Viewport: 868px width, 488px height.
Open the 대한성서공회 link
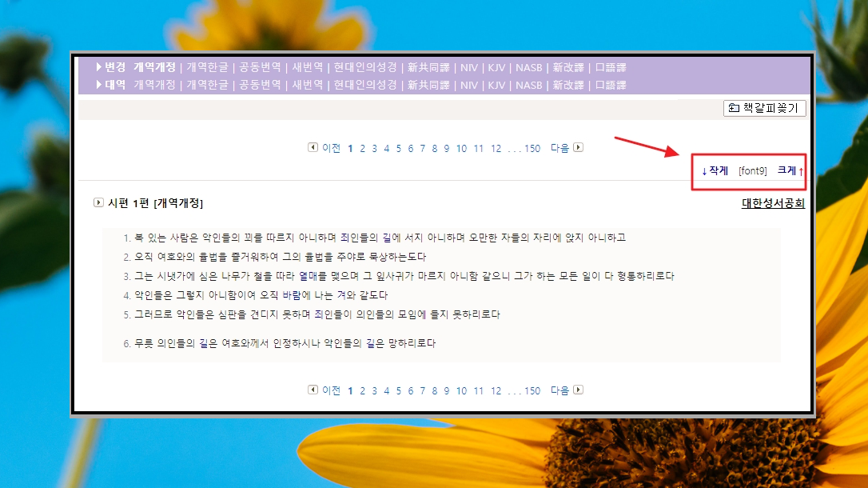tap(773, 203)
